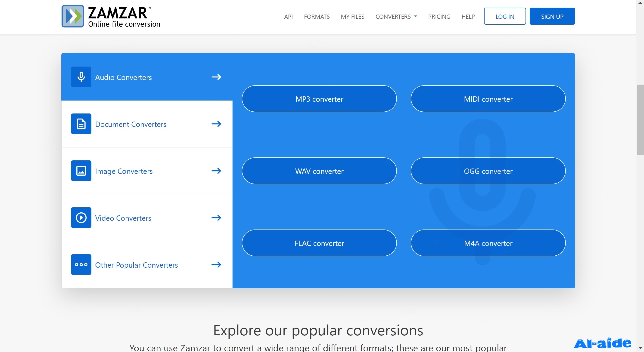Open the OGG converter
The height and width of the screenshot is (352, 644).
[488, 171]
